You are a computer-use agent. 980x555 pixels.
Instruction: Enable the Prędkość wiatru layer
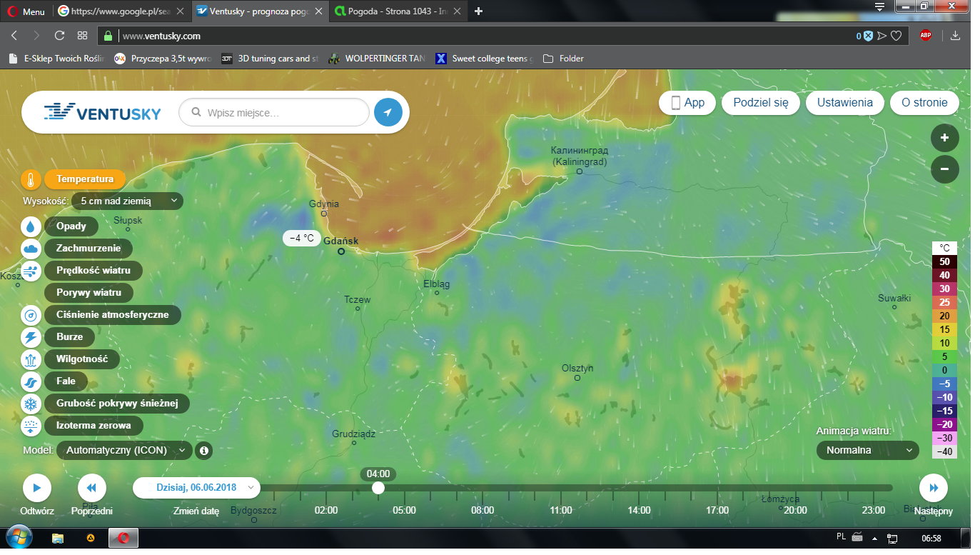(x=94, y=271)
